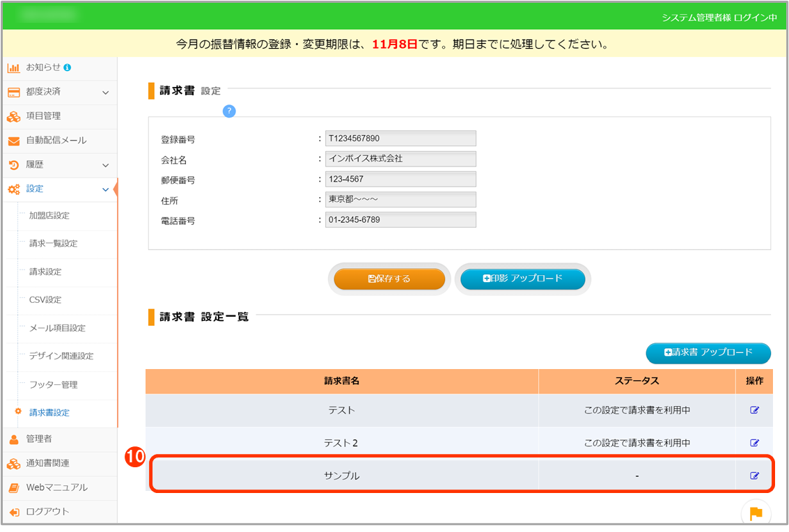Click ログアウト in the sidebar
The image size is (789, 532).
[x=47, y=512]
